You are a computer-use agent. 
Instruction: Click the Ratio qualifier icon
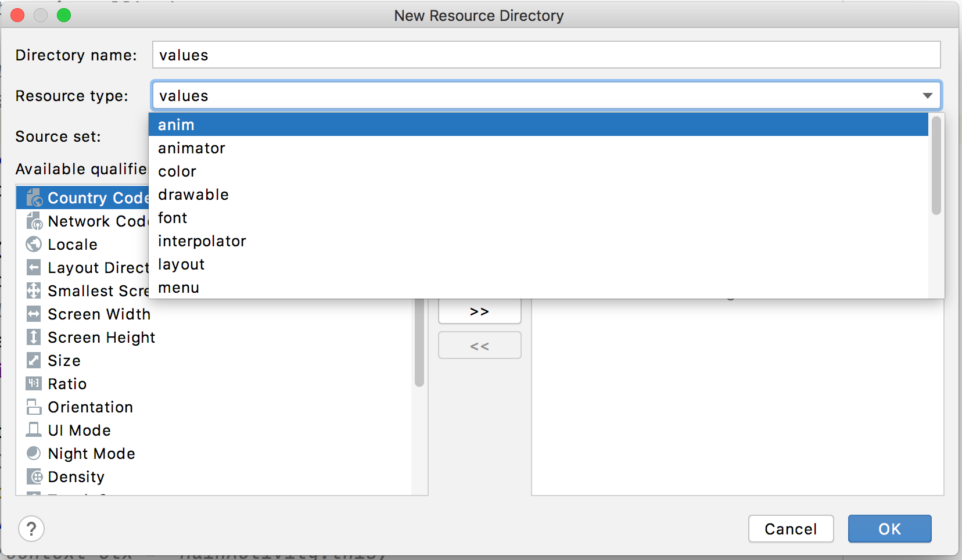point(34,384)
